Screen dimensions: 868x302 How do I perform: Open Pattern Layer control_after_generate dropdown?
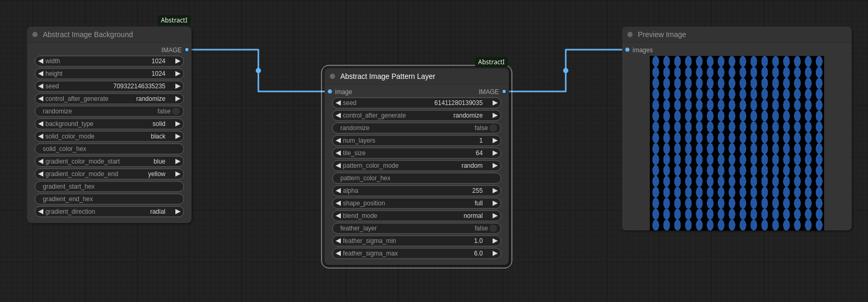(417, 115)
